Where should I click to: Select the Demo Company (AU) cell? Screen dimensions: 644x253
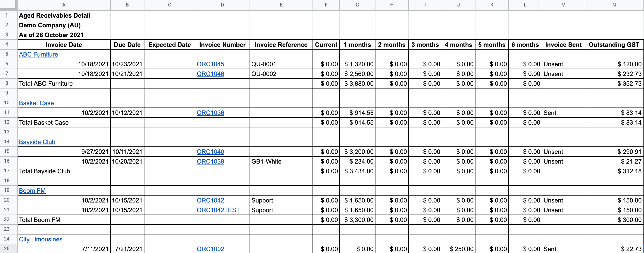[64, 25]
